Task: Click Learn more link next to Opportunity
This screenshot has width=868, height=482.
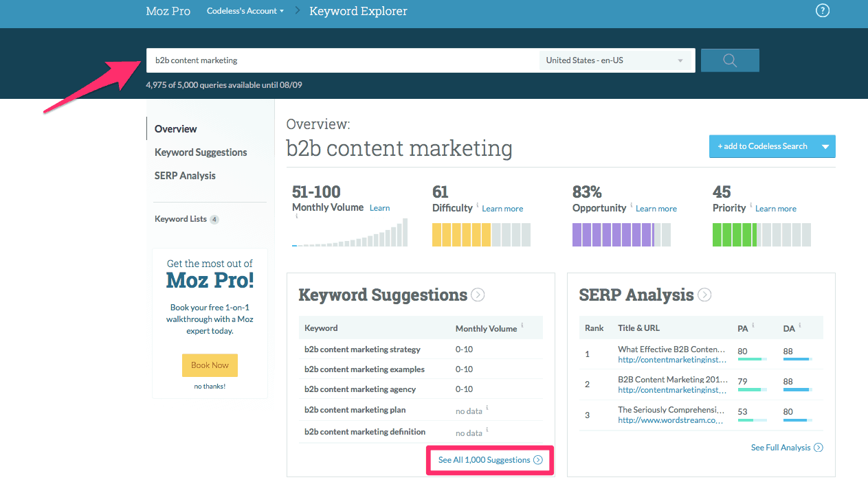Action: (x=656, y=209)
